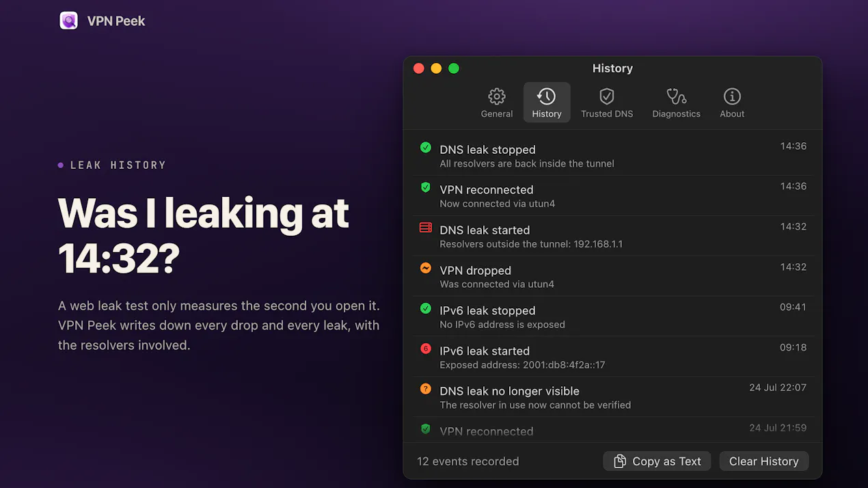Click green shield icon of 14:36 VPN reconnected
This screenshot has width=868, height=488.
pyautogui.click(x=426, y=187)
